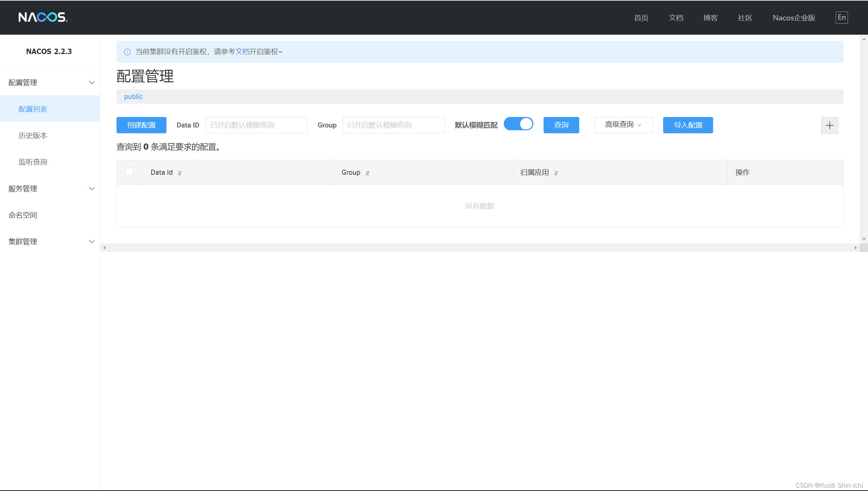This screenshot has width=868, height=491.
Task: Check the select-all checkbox in table header
Action: pos(129,172)
